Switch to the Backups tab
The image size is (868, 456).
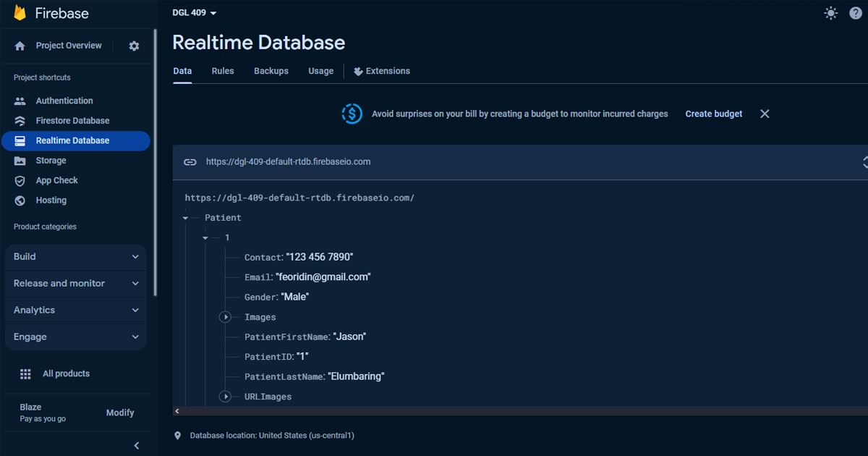pos(271,71)
